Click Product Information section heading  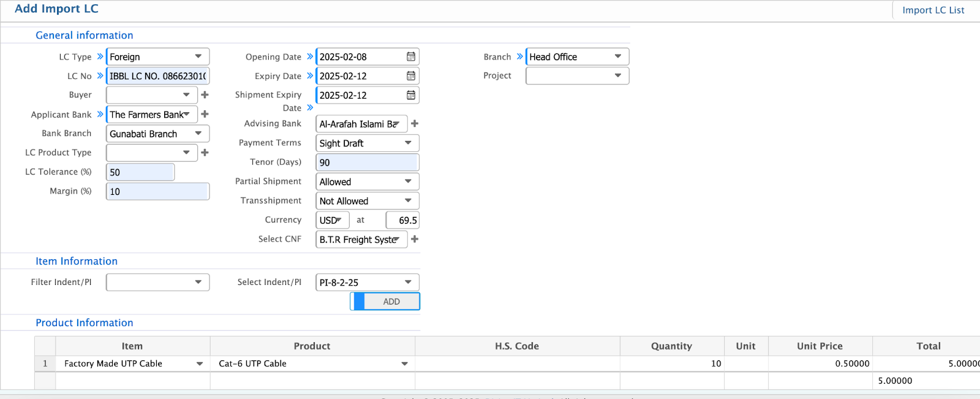pyautogui.click(x=84, y=322)
